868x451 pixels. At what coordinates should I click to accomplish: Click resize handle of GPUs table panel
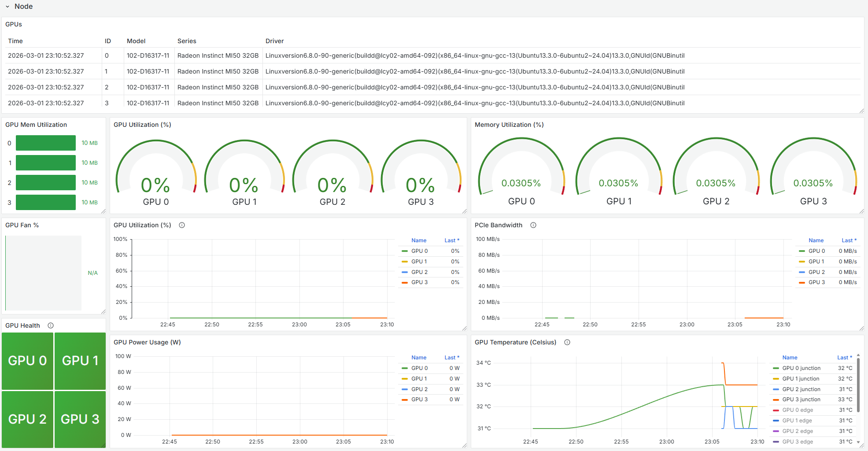point(861,111)
